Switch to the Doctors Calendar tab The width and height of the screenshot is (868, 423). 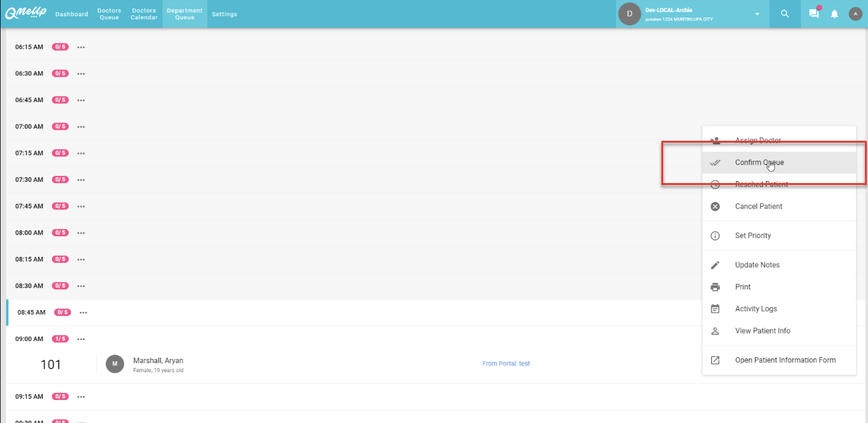point(144,14)
